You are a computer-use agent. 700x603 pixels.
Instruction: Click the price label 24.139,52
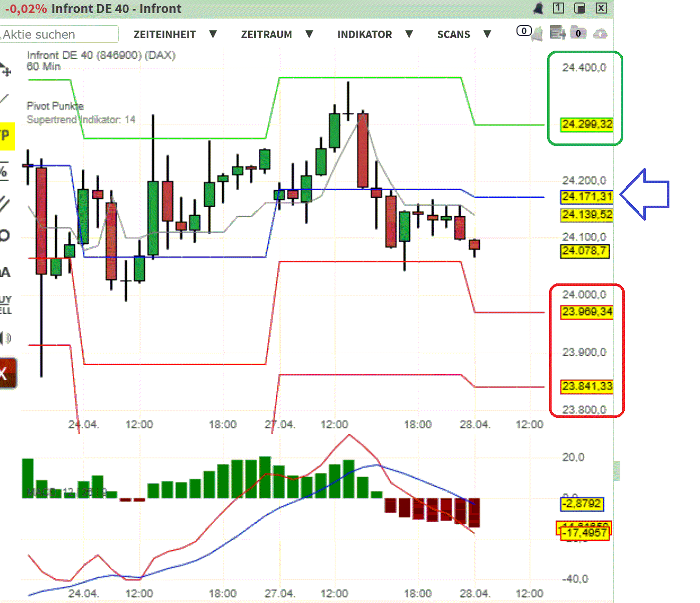point(587,215)
